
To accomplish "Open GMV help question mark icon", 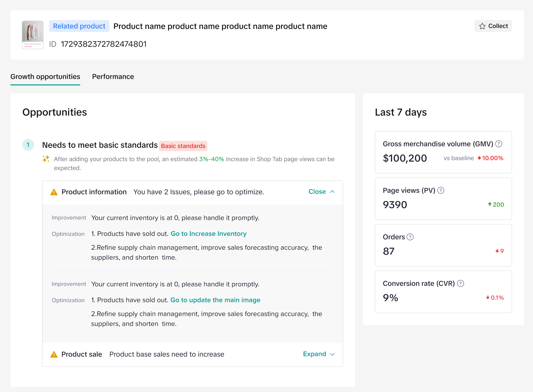I will (x=499, y=144).
